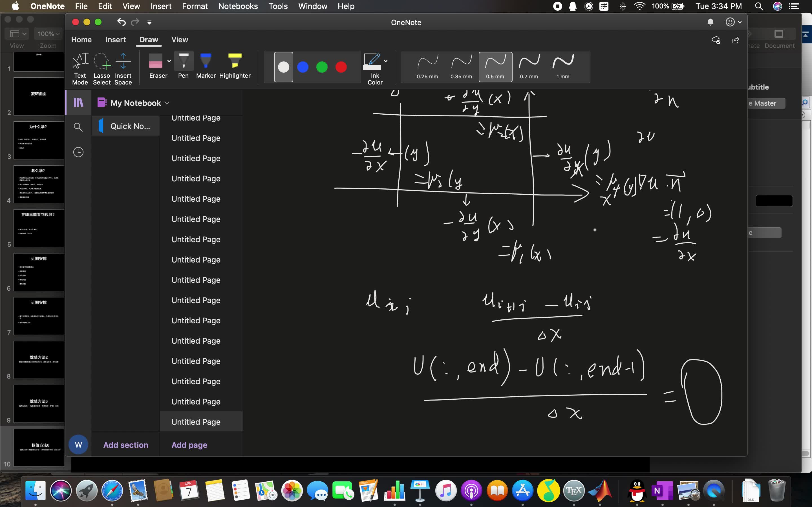This screenshot has height=507, width=812.
Task: Pick the red ink color swatch
Action: [341, 67]
